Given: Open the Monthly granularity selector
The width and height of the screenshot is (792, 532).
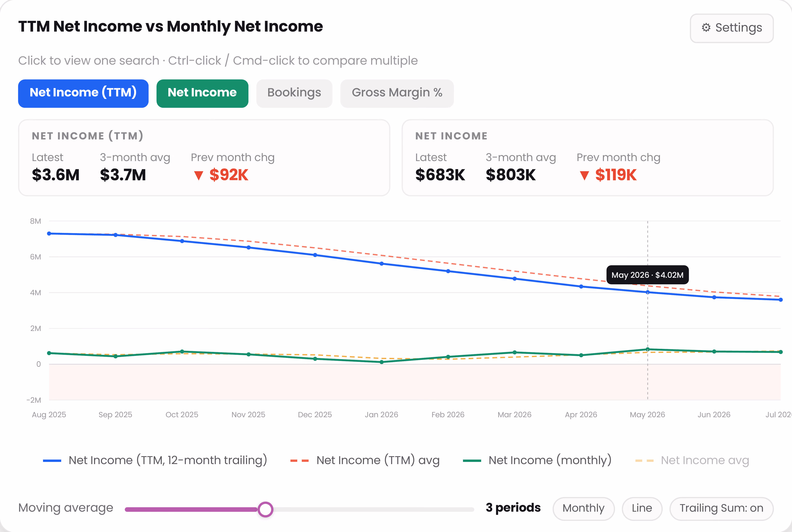Looking at the screenshot, I should click(x=583, y=508).
